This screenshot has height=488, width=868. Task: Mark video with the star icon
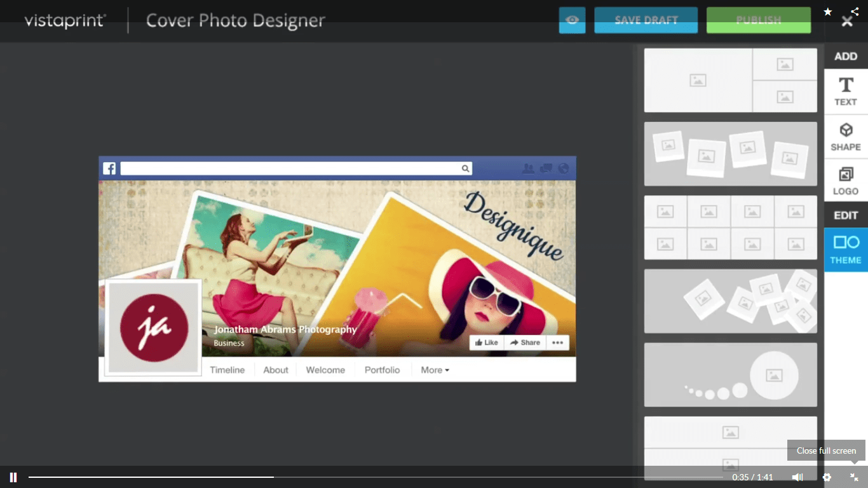[x=828, y=11]
